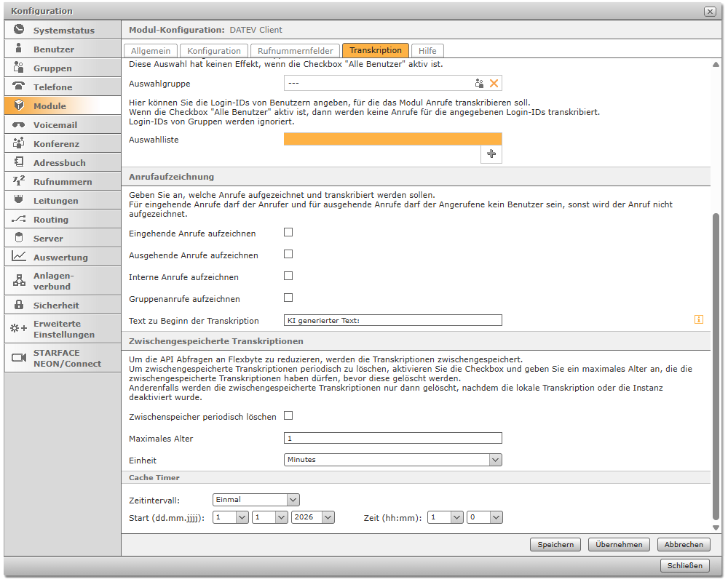Open Systemstatus via its gauge icon
This screenshot has width=728, height=582.
coord(19,29)
